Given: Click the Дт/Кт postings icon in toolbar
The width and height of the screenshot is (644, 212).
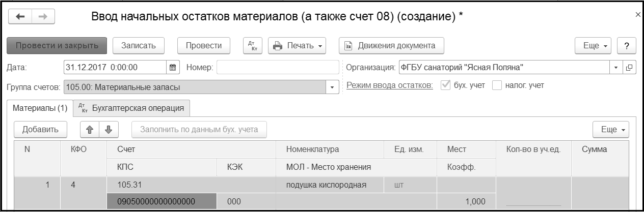Looking at the screenshot, I should pyautogui.click(x=251, y=45).
